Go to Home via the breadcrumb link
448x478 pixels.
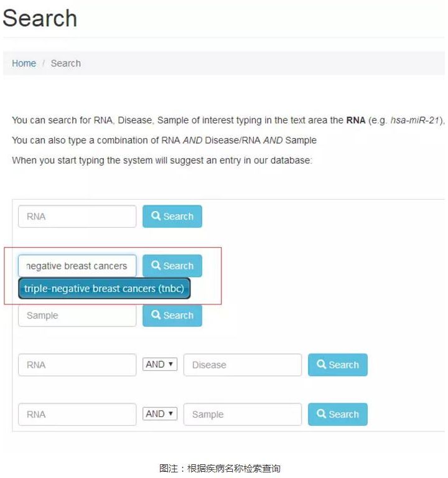click(x=24, y=63)
